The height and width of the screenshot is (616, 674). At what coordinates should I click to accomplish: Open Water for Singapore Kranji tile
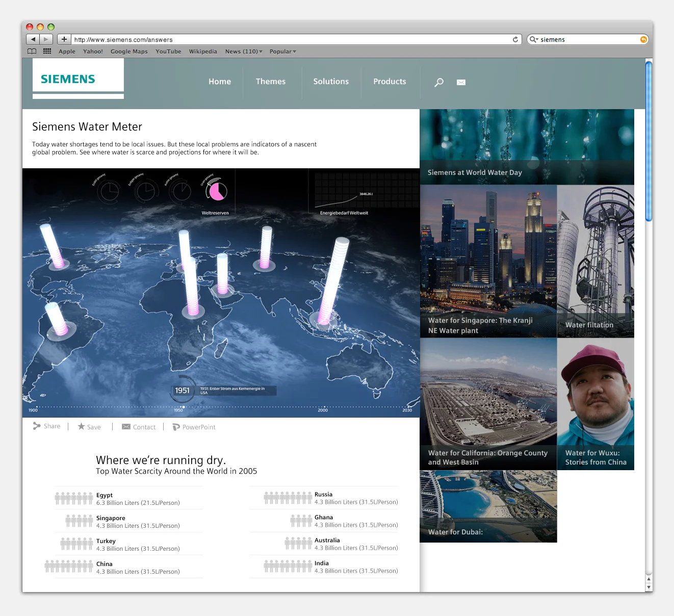click(x=488, y=261)
